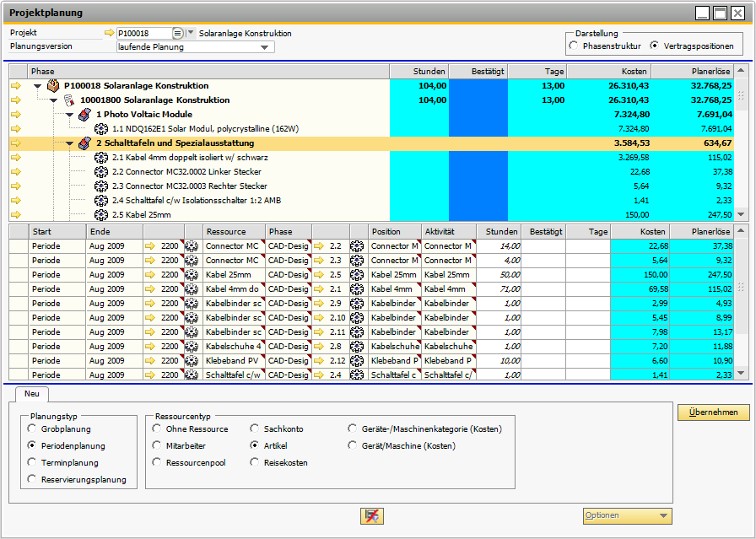Collapse the 1 Photo Voltaic Module node

click(69, 115)
